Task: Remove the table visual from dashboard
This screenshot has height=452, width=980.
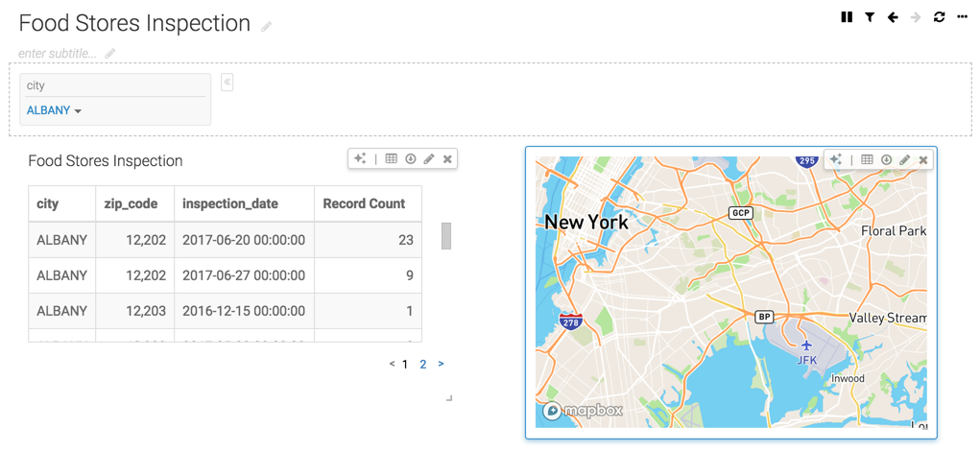Action: pos(447,159)
